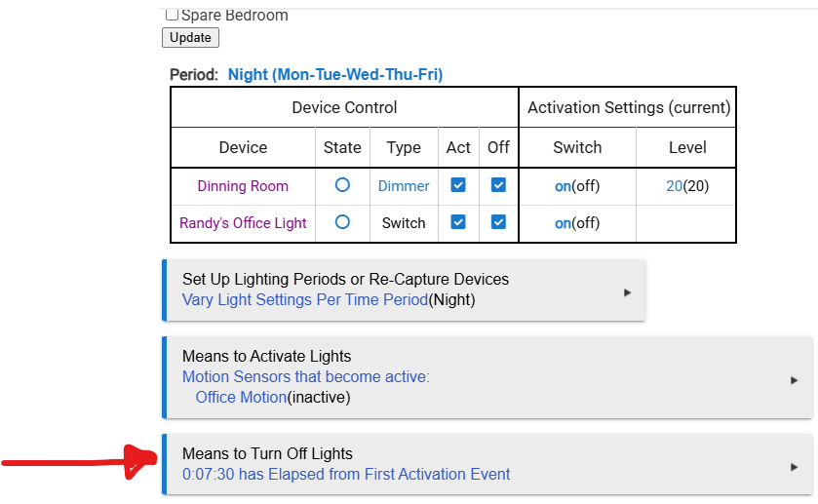Open Randy's Office Light device link
Viewport: 818px width, 504px height.
[243, 223]
